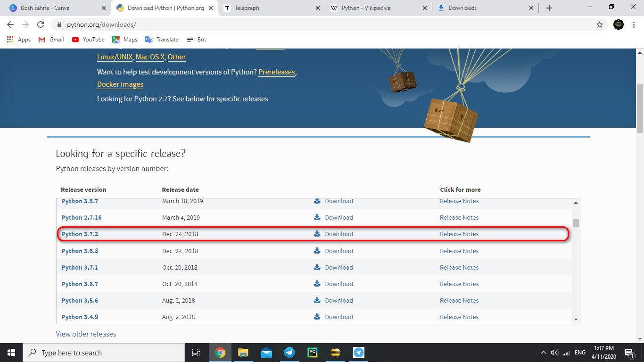Open Task View on the taskbar
Screen dimensions: 644x362
tap(196, 353)
